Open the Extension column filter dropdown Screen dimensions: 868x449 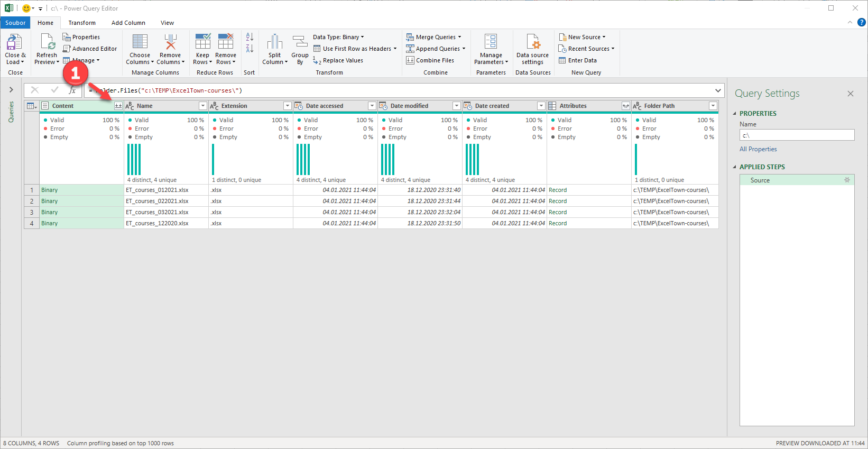[287, 106]
